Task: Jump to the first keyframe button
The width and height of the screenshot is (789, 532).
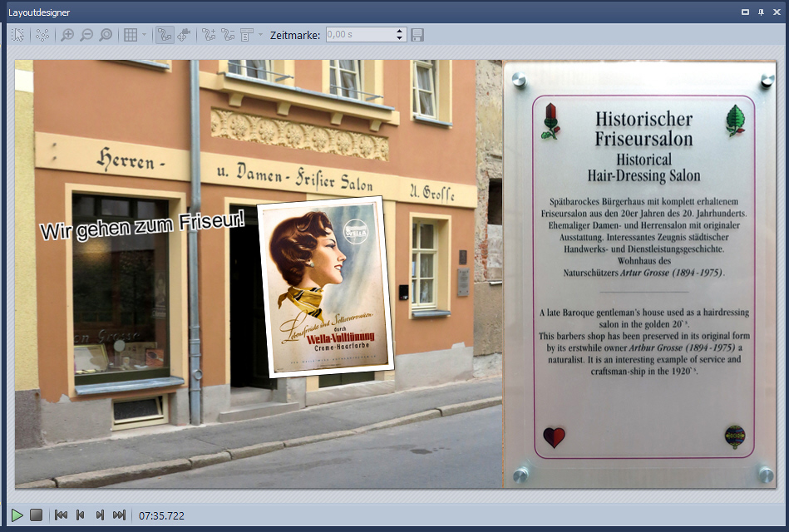Action: 61,515
